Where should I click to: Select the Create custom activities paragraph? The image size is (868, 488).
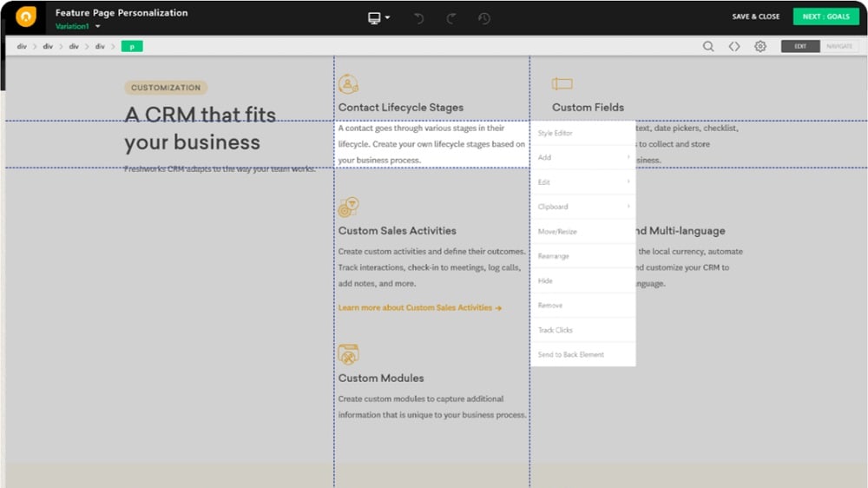431,267
